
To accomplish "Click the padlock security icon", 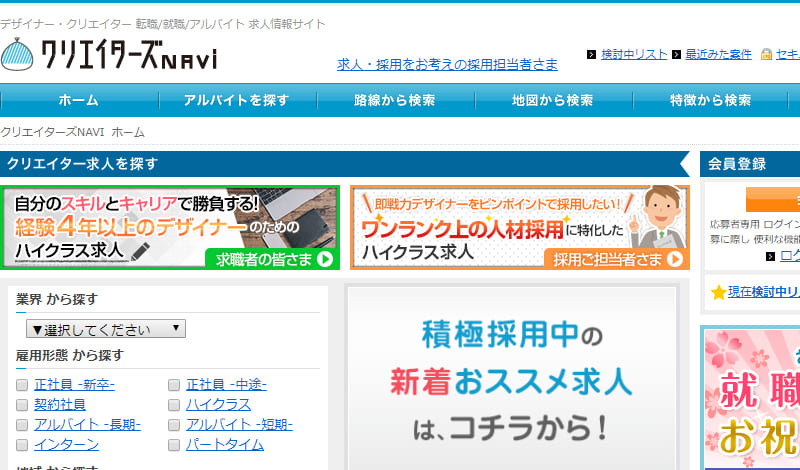I will [766, 54].
